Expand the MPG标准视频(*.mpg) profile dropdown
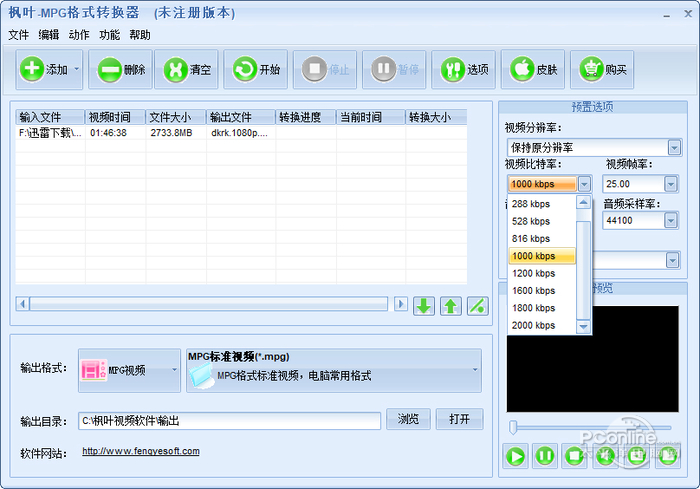The width and height of the screenshot is (700, 489). point(475,370)
